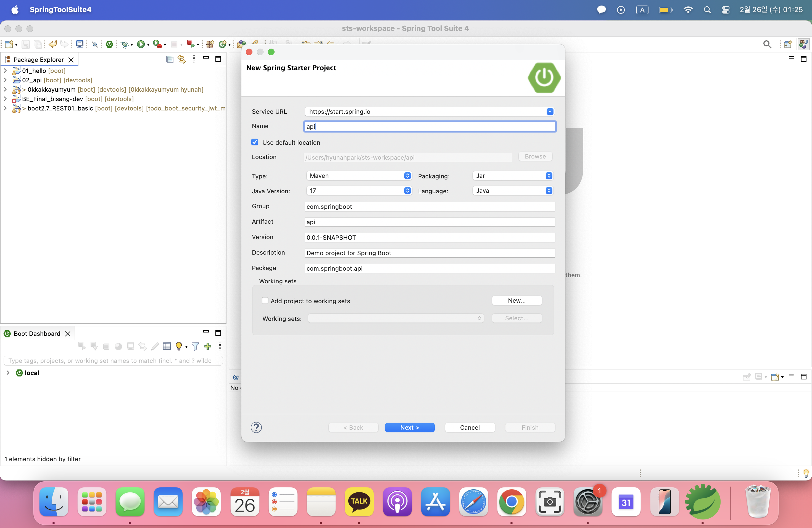812x528 pixels.
Task: Open the Run button dropdown arrow
Action: (148, 45)
